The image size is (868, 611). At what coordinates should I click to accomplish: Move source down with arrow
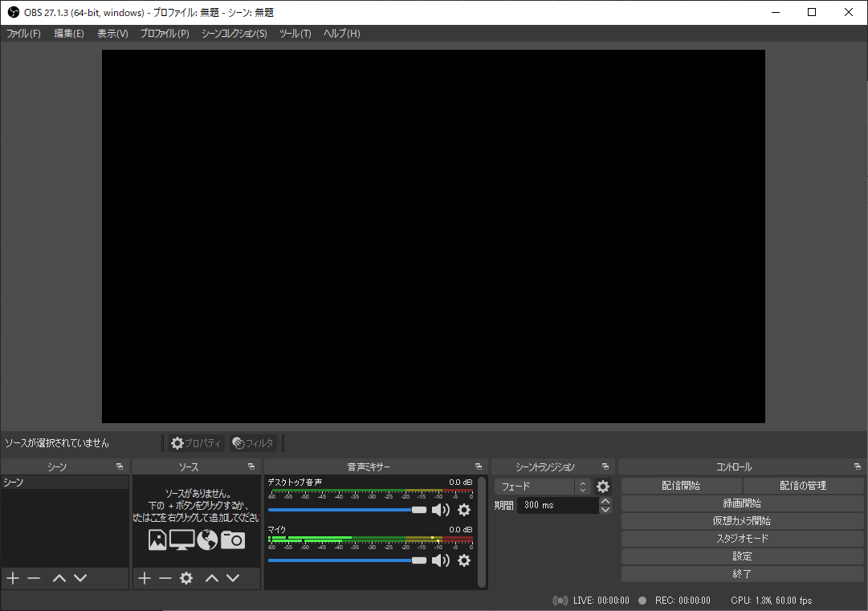(x=233, y=578)
